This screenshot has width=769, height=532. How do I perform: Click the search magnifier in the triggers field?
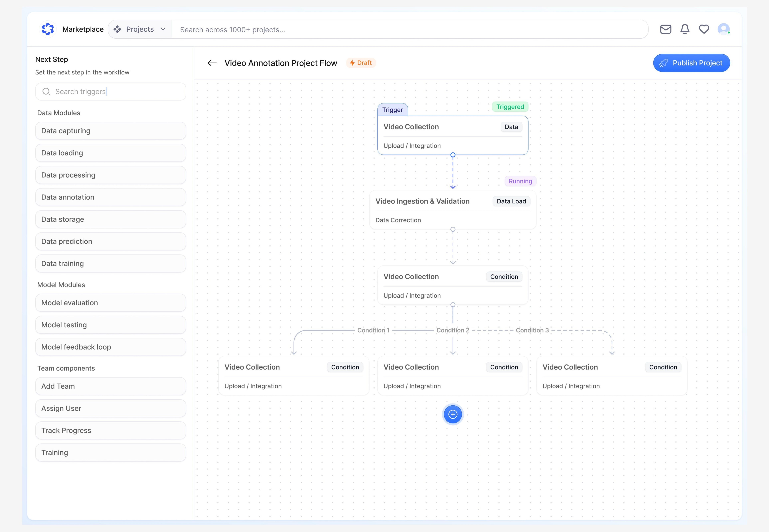(46, 91)
